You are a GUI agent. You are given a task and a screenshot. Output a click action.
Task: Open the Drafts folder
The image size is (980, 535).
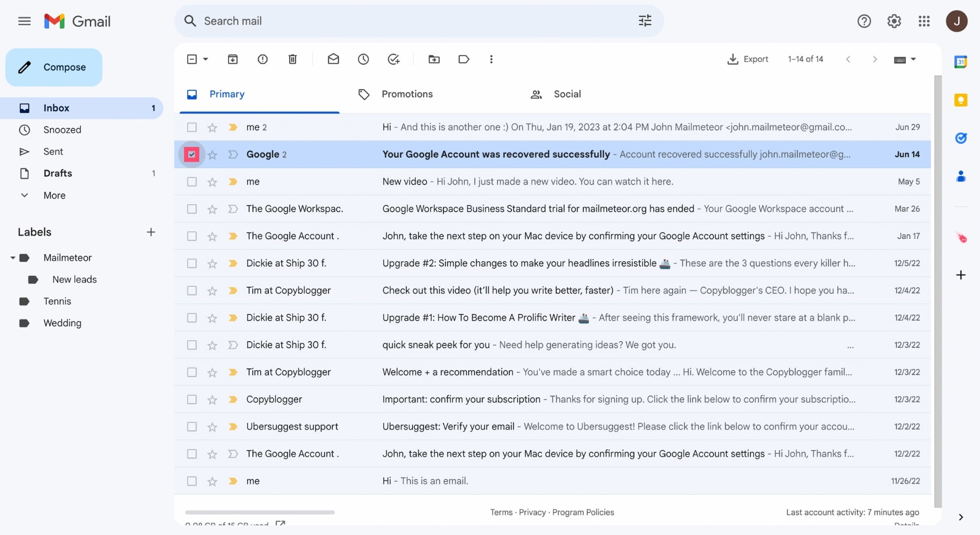pyautogui.click(x=82, y=174)
